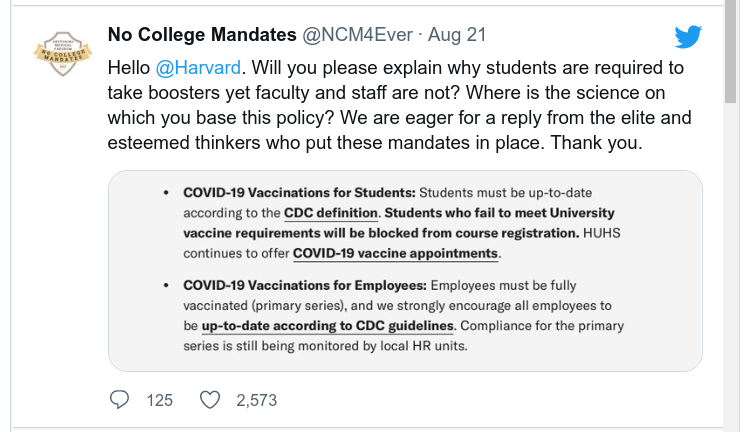Open the tweet's Aug 21 timestamp
This screenshot has width=752, height=432.
pos(457,35)
